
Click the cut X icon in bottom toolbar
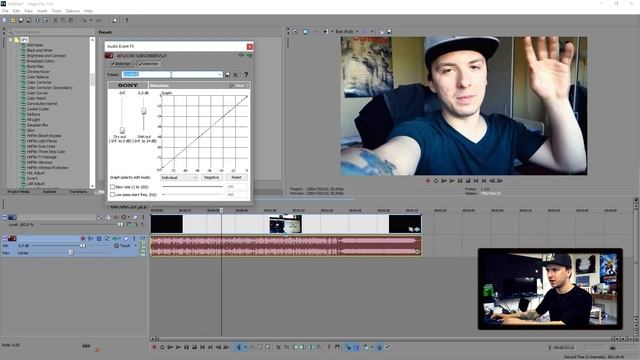coord(278,347)
